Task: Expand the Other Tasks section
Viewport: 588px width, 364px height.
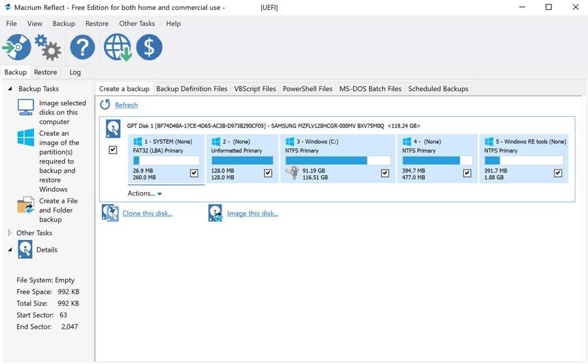Action: click(10, 233)
